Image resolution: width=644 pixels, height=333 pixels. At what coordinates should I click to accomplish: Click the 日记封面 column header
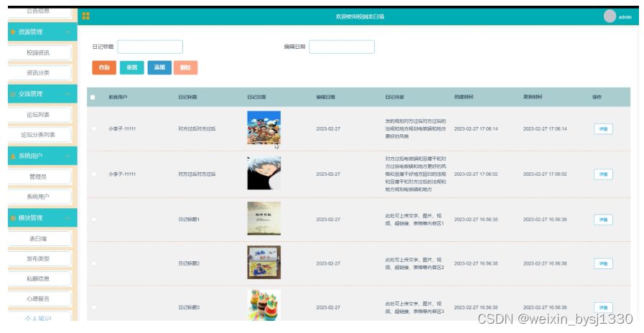point(257,98)
